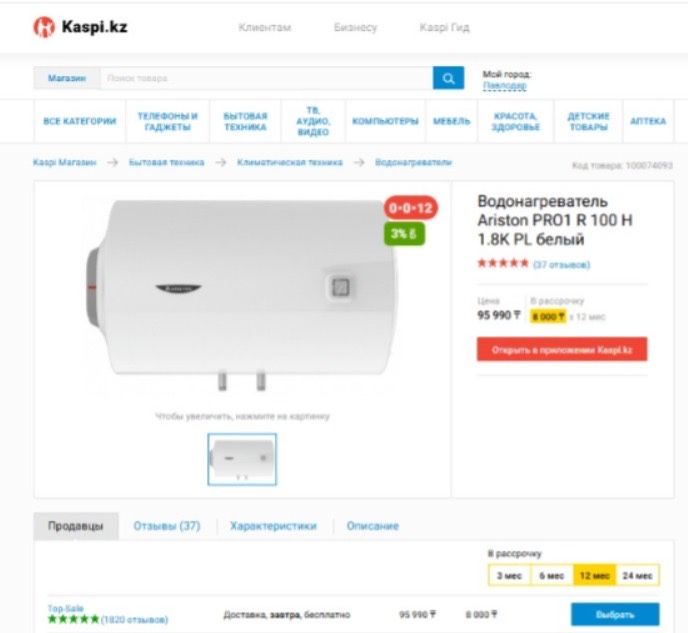This screenshot has width=688, height=633.
Task: Open the Бытовая техника category menu
Action: [245, 121]
